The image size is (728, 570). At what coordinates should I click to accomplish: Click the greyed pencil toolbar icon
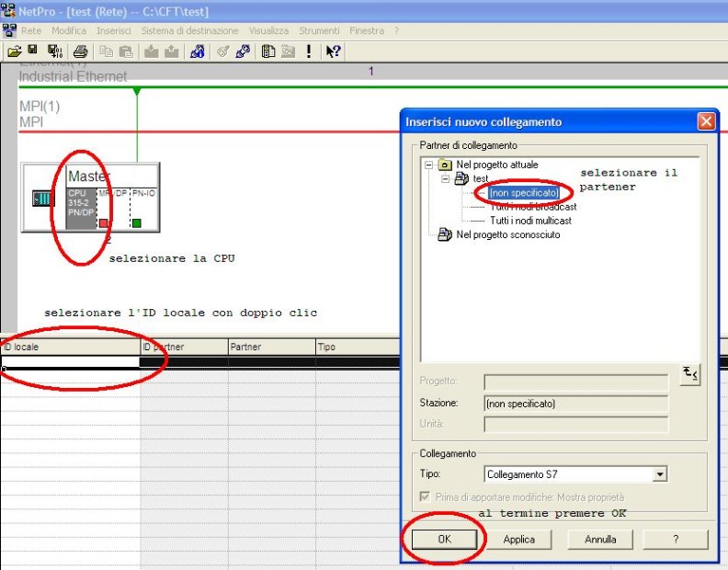(x=222, y=51)
